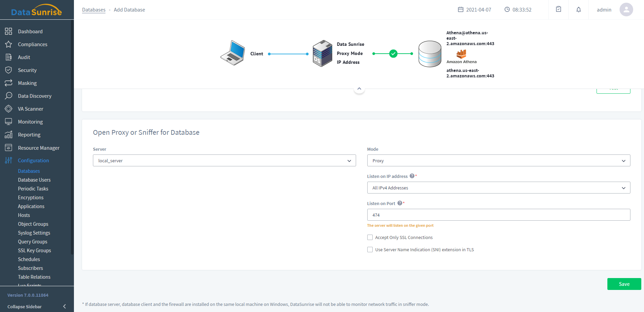
Task: Select SSL Key Groups menu item
Action: (34, 251)
